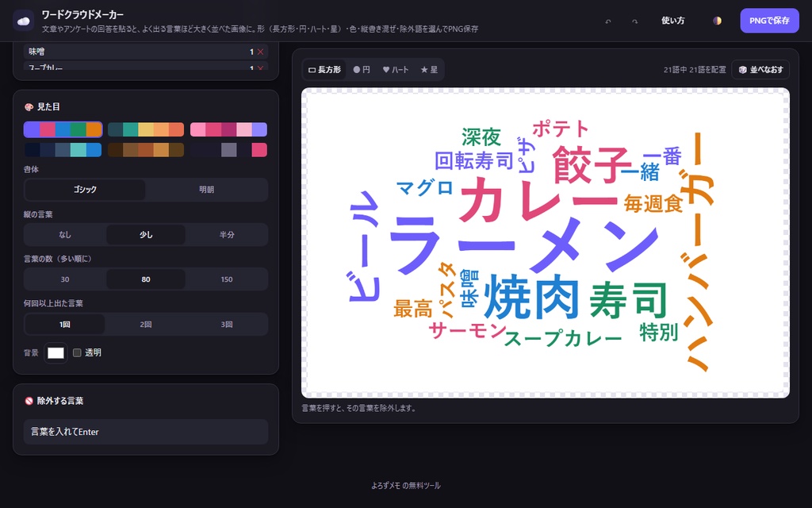Open the white background color picker

pyautogui.click(x=56, y=353)
